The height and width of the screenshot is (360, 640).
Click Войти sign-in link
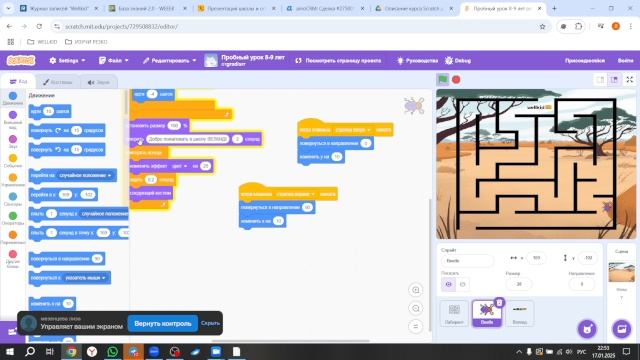625,60
